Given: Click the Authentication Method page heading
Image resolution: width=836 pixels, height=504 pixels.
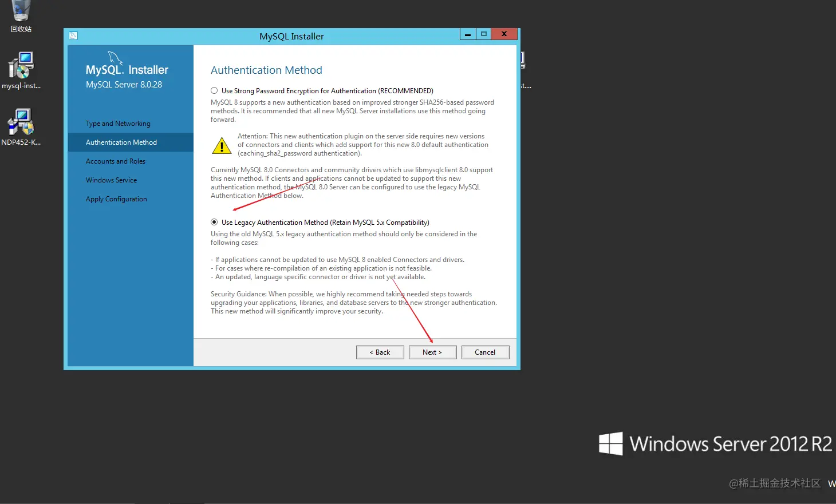Looking at the screenshot, I should click(266, 70).
